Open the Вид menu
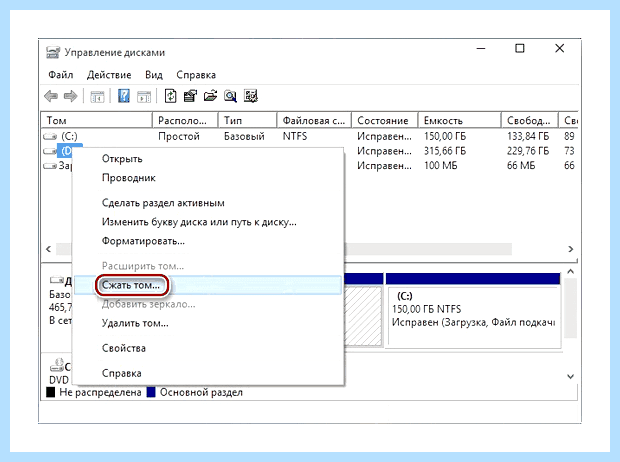The height and width of the screenshot is (462, 620). click(x=154, y=75)
